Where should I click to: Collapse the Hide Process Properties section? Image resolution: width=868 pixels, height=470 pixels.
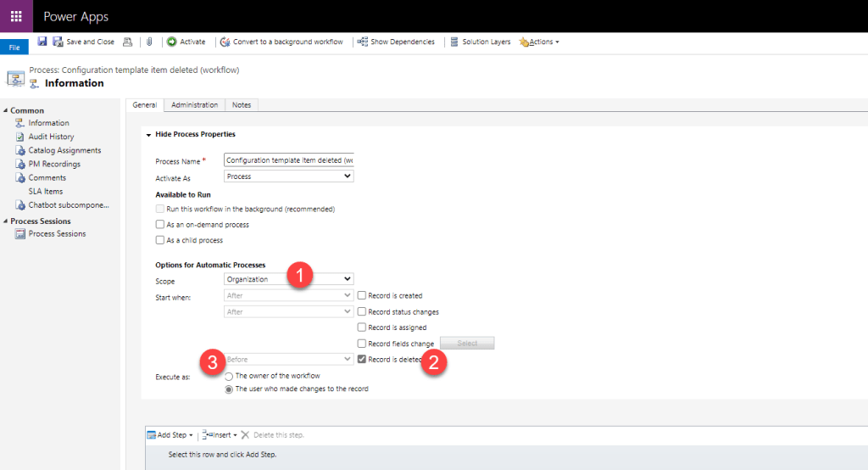click(149, 135)
